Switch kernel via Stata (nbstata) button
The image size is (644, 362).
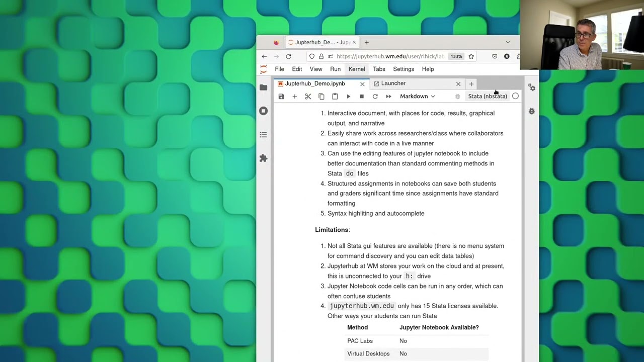coord(488,96)
